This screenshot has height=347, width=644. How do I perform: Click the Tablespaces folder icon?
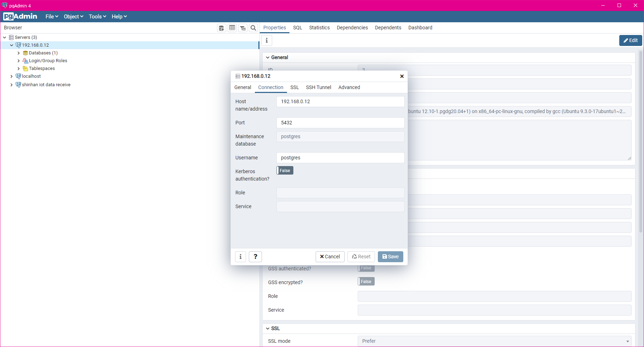25,69
